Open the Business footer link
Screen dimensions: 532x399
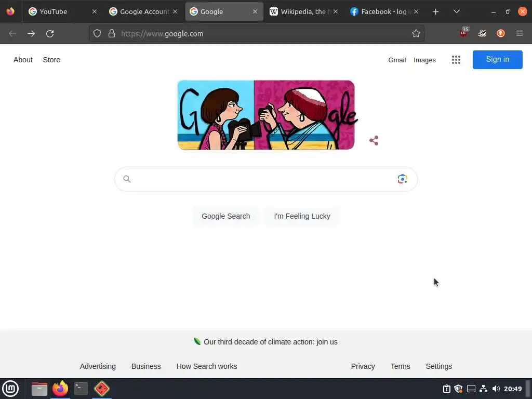146,366
